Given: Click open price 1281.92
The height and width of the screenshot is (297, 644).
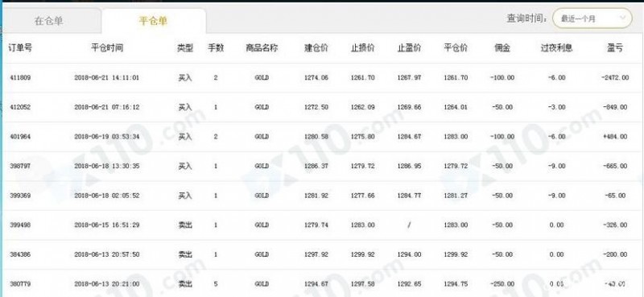Looking at the screenshot, I should pos(316,196).
